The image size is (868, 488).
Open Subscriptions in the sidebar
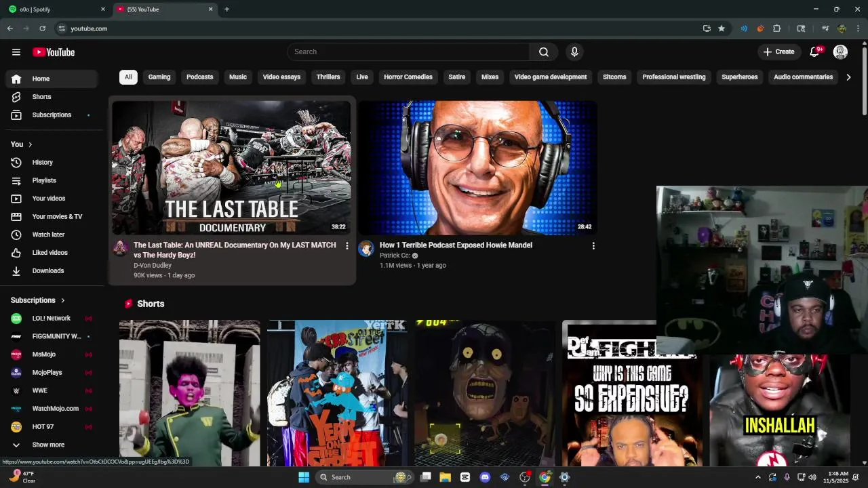pos(52,115)
